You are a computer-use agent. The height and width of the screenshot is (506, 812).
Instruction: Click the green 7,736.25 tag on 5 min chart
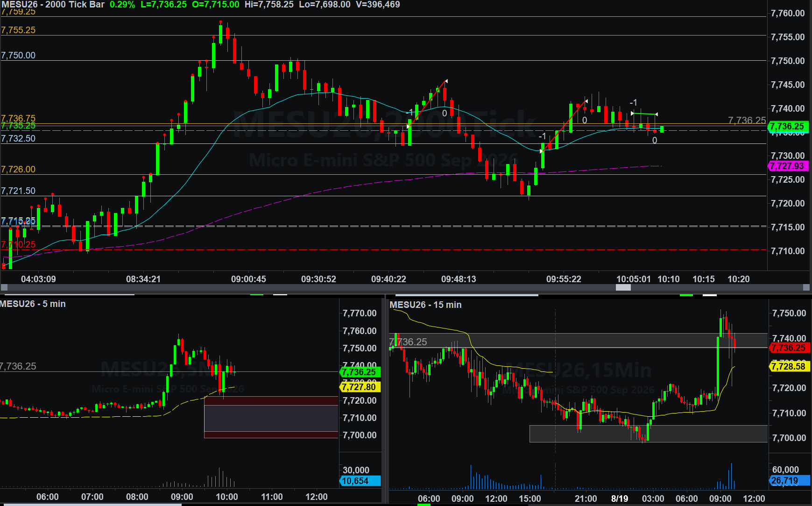(360, 372)
